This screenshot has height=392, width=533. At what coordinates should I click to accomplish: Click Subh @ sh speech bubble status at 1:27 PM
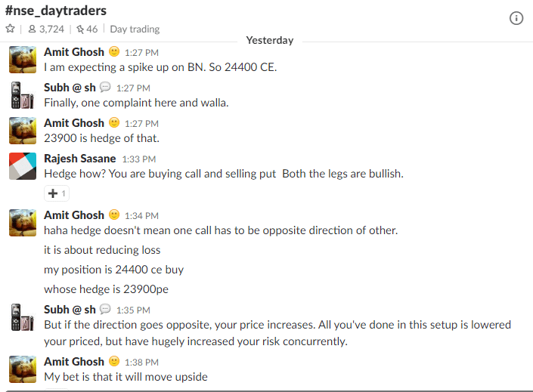pyautogui.click(x=105, y=87)
